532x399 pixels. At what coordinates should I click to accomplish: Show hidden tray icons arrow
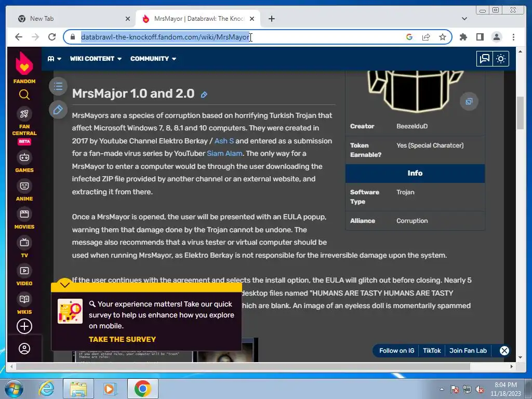coord(442,389)
